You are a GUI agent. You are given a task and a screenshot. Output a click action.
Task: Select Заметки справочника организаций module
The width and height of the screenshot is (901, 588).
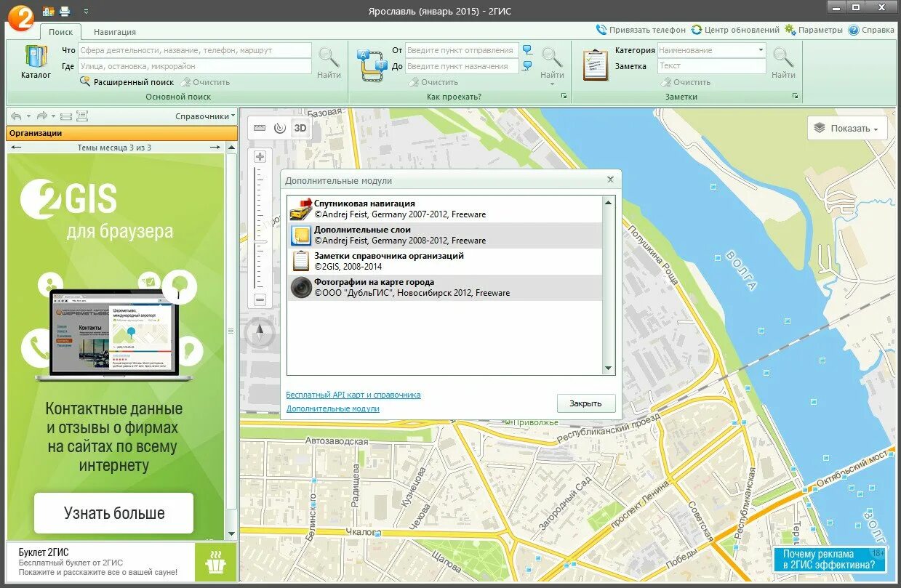[444, 262]
